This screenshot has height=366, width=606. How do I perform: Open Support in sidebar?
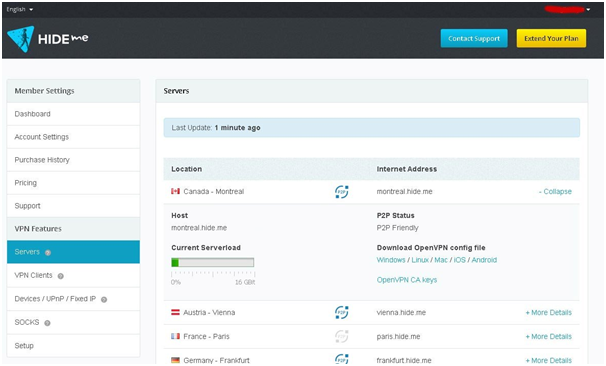(x=73, y=206)
